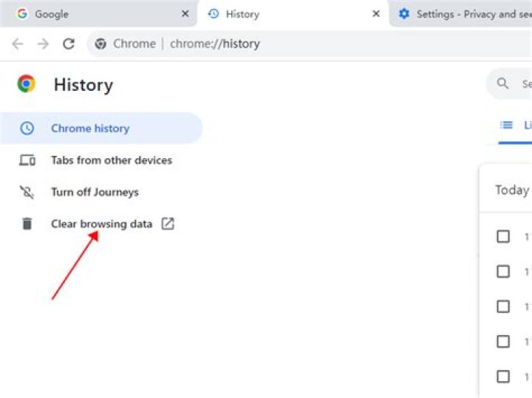Check the fourth history entry checkbox
Image resolution: width=532 pixels, height=398 pixels.
click(x=503, y=341)
